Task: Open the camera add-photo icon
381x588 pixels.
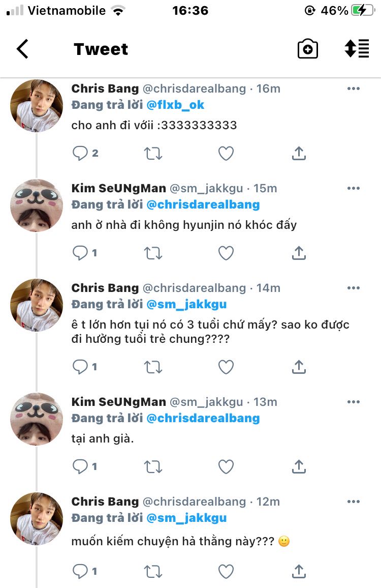Action: coord(307,49)
